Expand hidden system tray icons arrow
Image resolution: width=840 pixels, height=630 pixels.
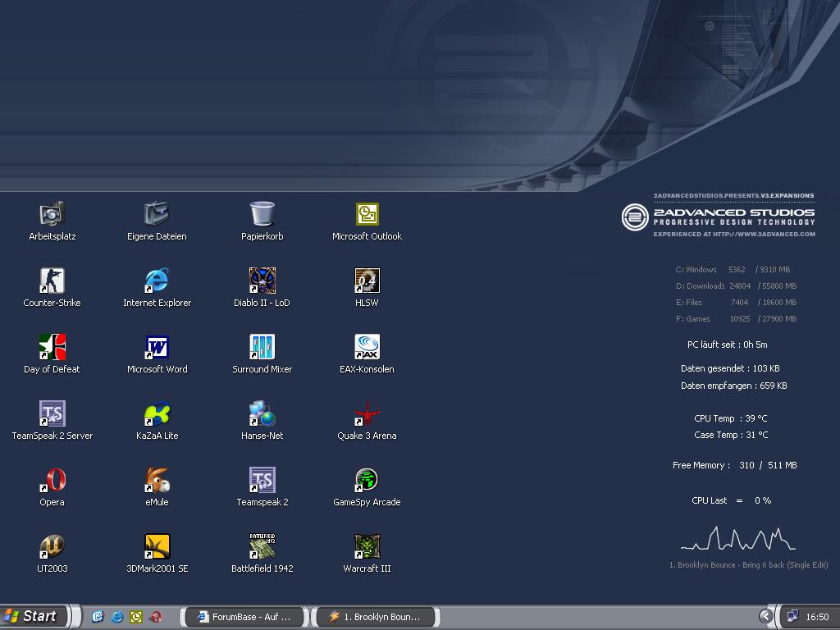(x=766, y=617)
